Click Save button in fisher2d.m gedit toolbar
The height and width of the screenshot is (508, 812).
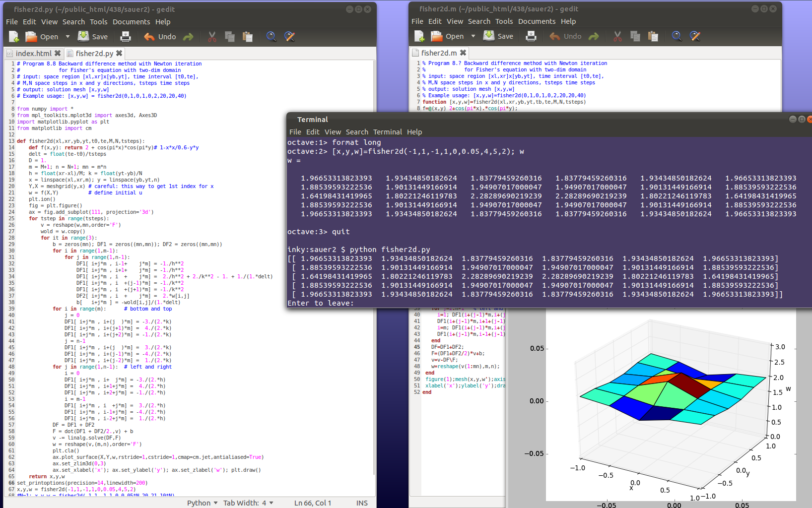click(498, 36)
